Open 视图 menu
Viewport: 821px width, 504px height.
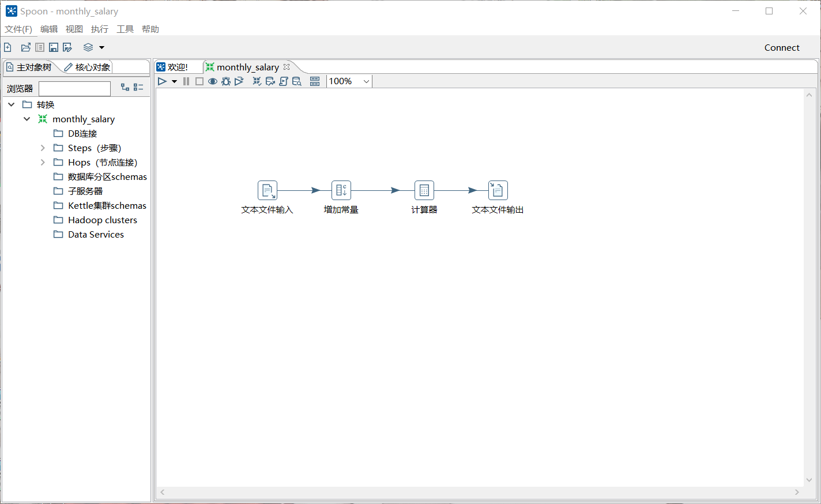point(74,29)
